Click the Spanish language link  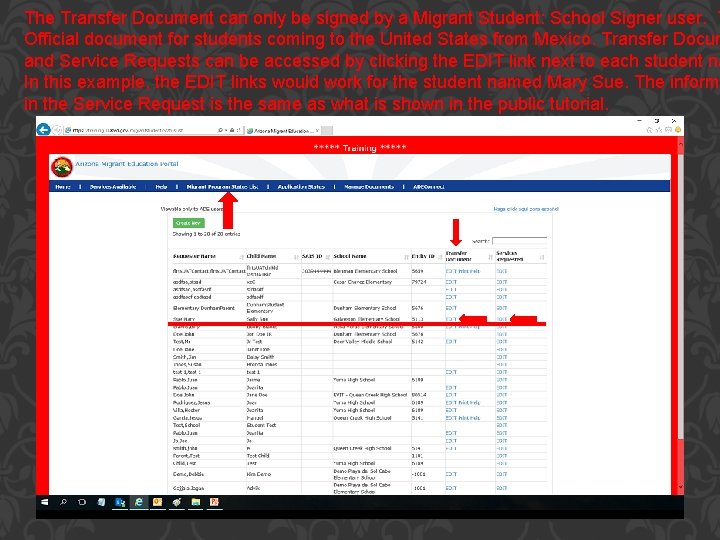point(526,209)
